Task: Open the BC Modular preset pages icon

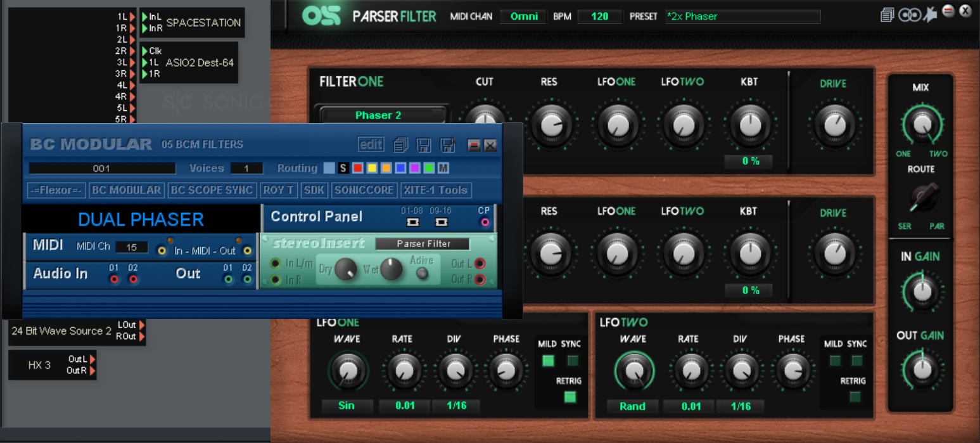Action: coord(400,145)
